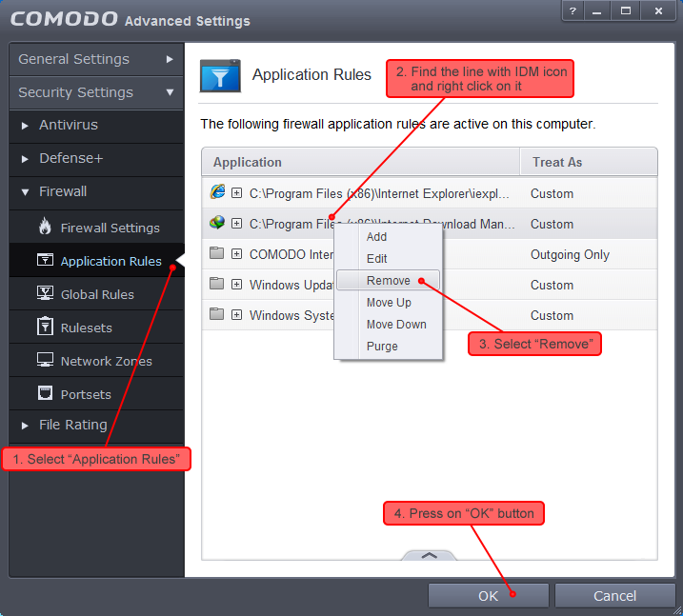Click the Firewall Settings flame icon

(x=45, y=227)
